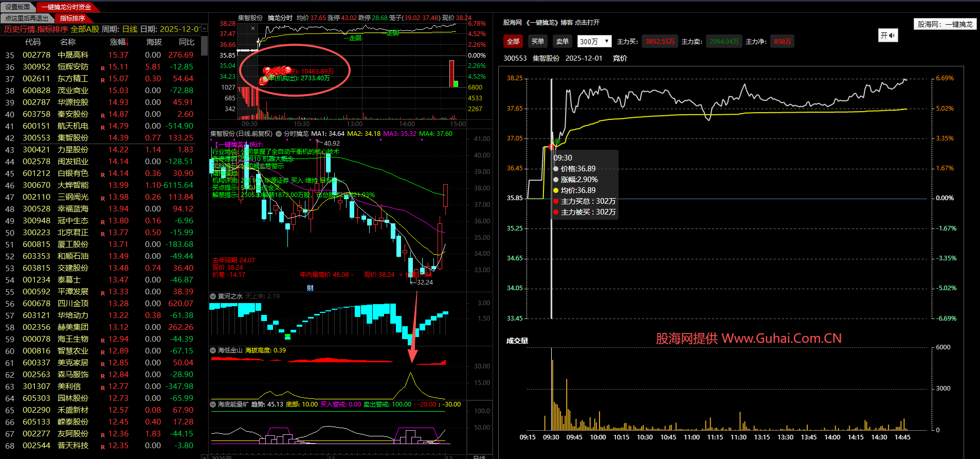Image resolution: width=980 pixels, height=459 pixels.
Task: Open the 海底能量矿 indicator chevron
Action: 213,404
